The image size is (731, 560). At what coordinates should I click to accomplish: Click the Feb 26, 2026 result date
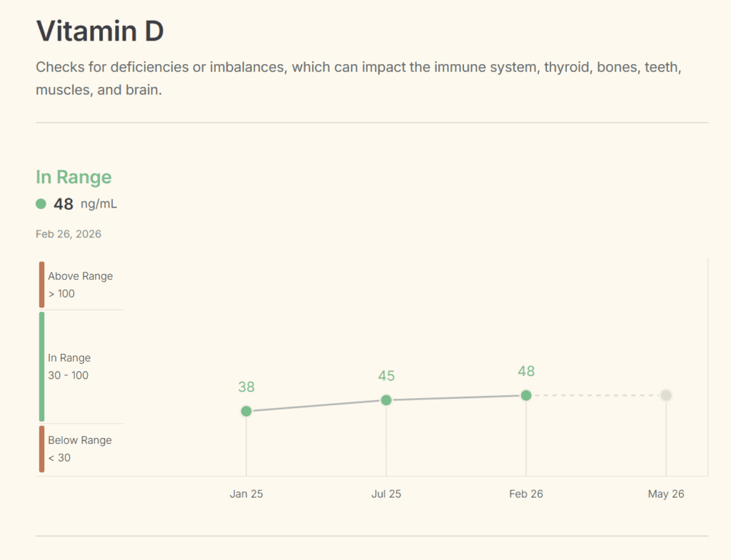(x=69, y=234)
